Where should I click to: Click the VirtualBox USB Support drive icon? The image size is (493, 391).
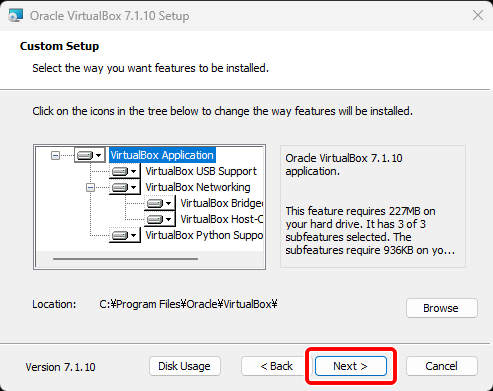[x=124, y=171]
